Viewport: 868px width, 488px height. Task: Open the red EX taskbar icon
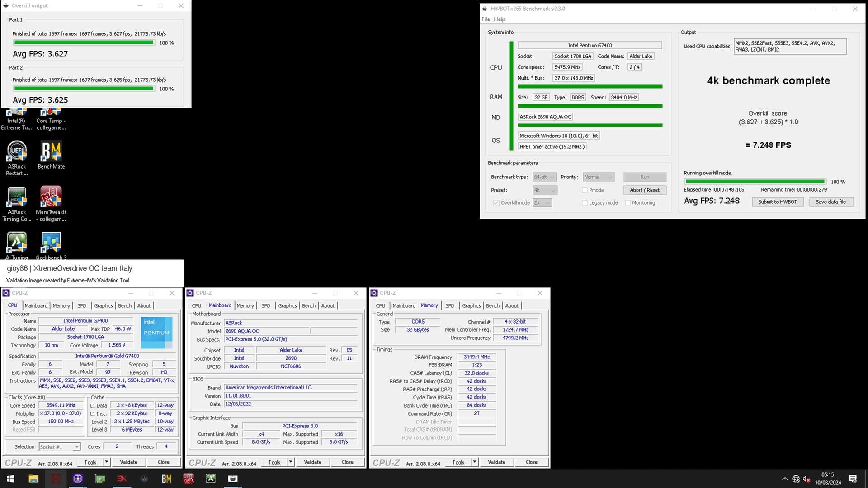tap(122, 479)
